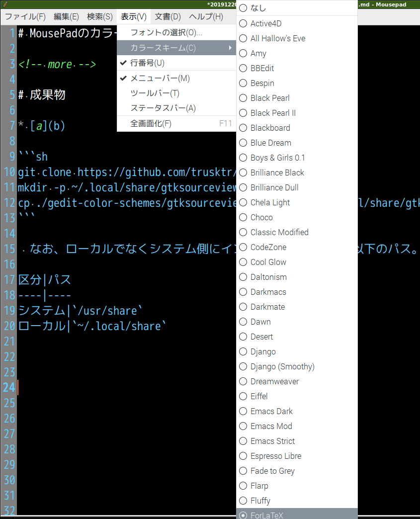Pick Brilliance Black scheme
420x519 pixels.
[x=297, y=173]
